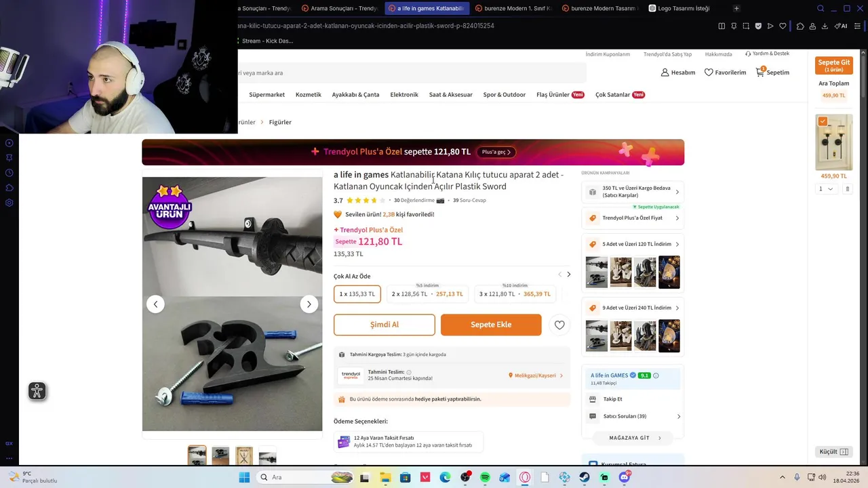Open the Kozmetik category menu
This screenshot has height=488, width=868.
[309, 95]
